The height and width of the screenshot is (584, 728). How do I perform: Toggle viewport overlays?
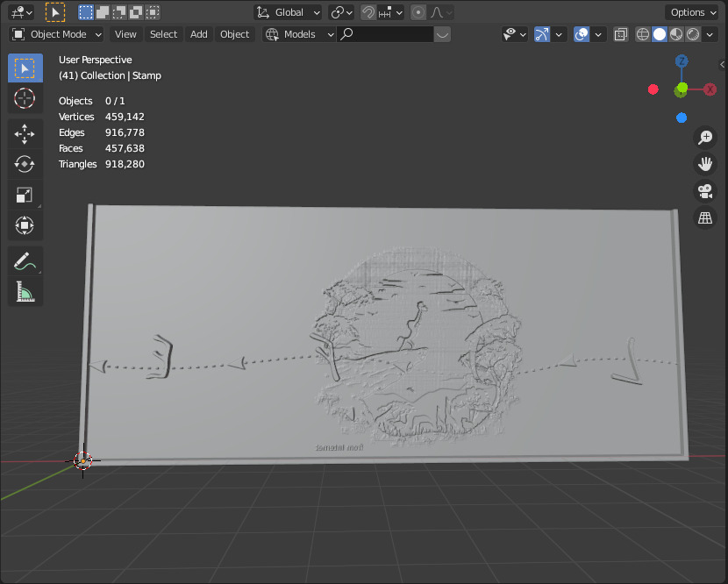(x=582, y=34)
